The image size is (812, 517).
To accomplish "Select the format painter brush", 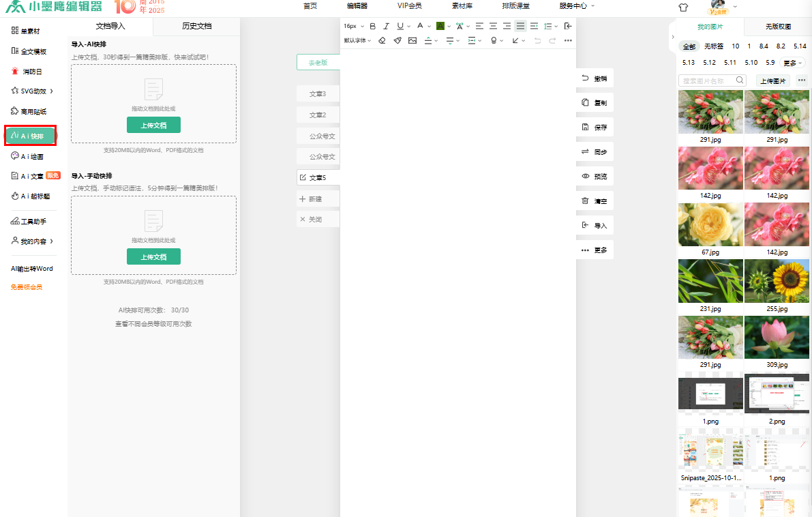I will coord(397,40).
